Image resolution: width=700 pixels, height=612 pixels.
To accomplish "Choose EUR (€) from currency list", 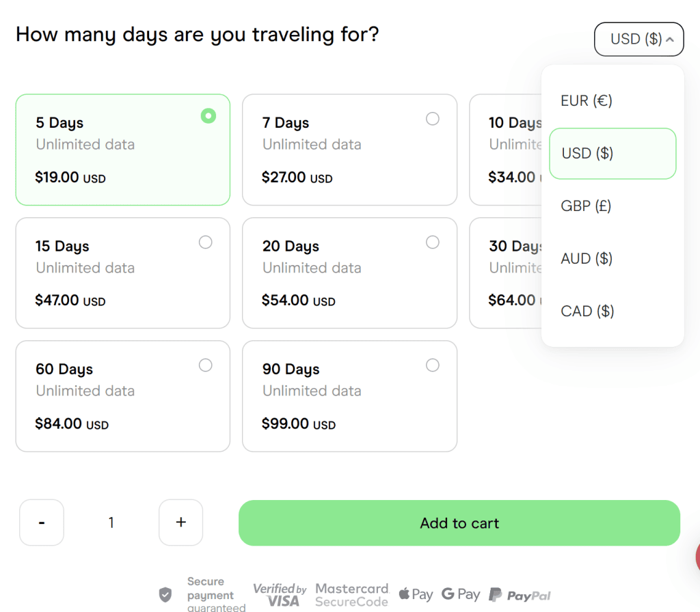I will [587, 101].
